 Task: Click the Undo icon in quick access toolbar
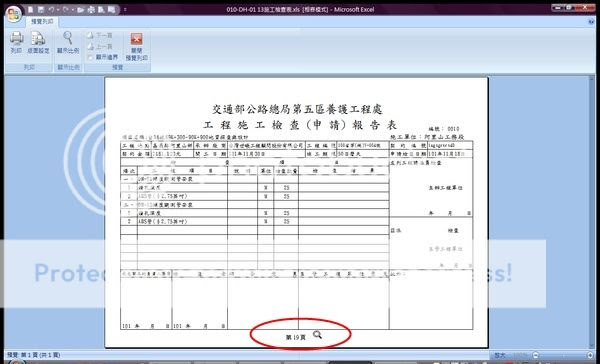point(51,9)
